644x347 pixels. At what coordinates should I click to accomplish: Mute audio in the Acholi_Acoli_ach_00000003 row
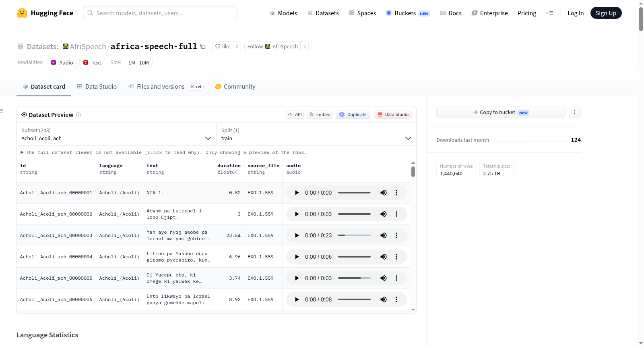[x=384, y=235]
